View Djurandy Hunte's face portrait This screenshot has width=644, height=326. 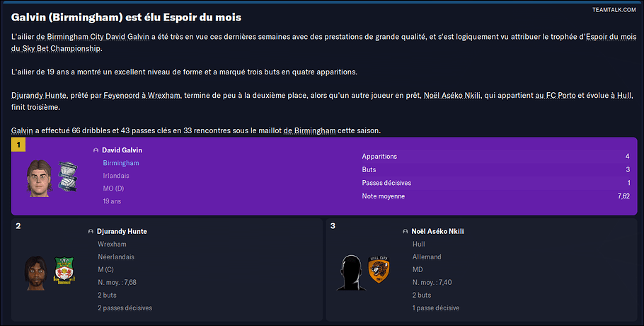coord(37,274)
